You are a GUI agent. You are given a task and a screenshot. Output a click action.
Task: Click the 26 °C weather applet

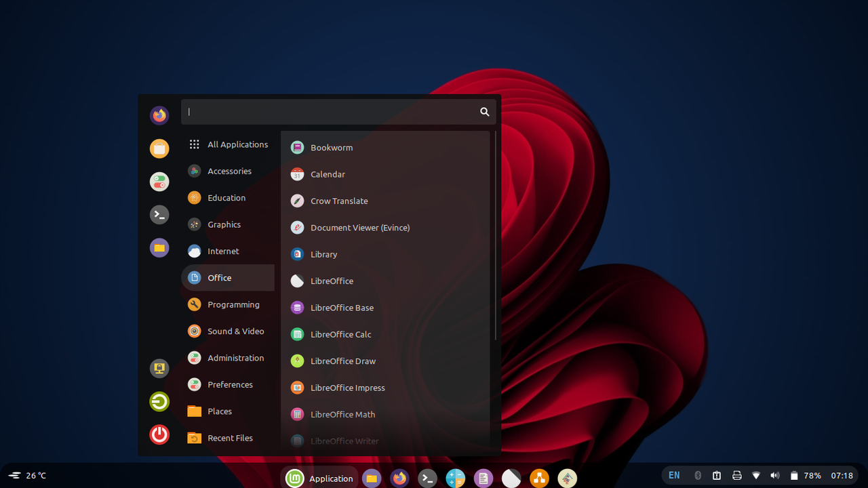pyautogui.click(x=27, y=476)
